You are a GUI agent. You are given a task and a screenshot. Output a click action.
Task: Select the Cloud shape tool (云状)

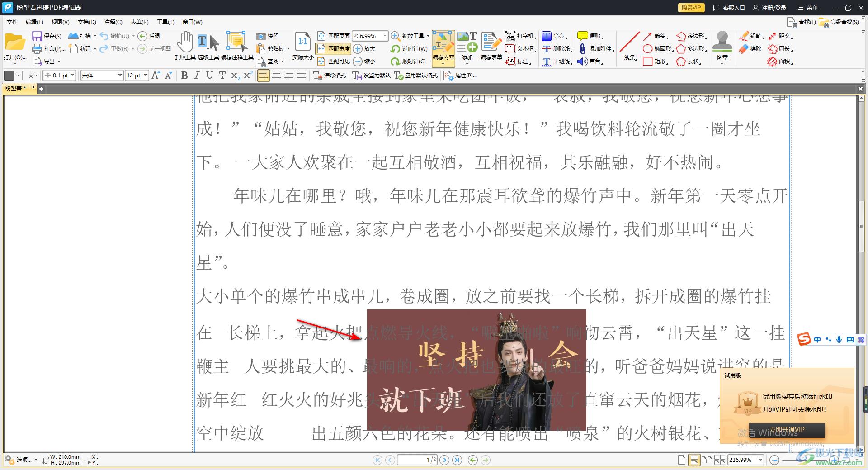point(689,61)
